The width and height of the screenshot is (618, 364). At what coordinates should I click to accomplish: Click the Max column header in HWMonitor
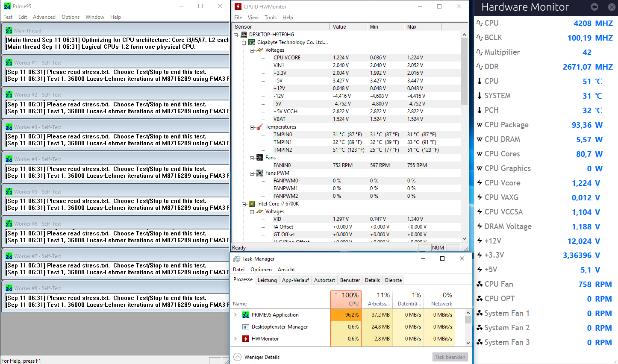point(422,26)
